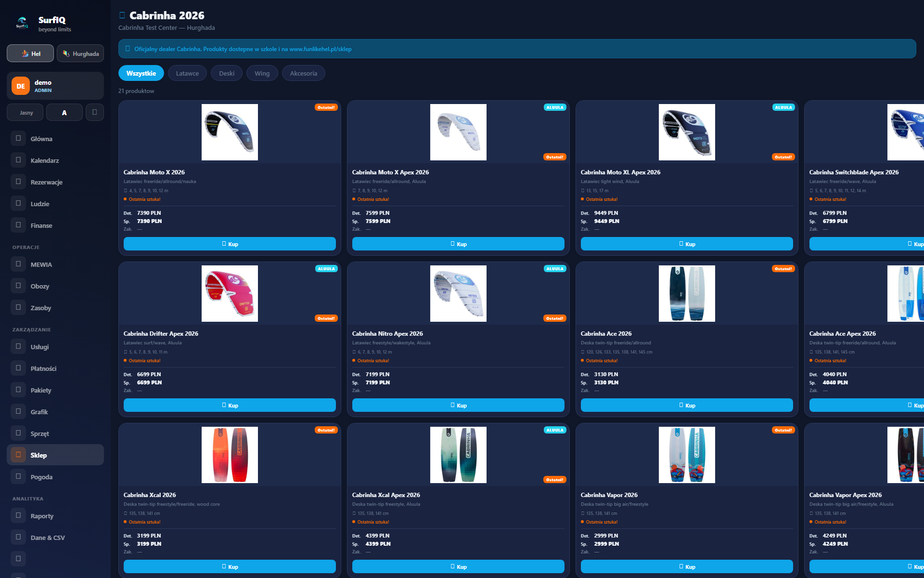Open Cabrinha Moto XL Apex 2026 image
924x578 pixels.
[687, 132]
